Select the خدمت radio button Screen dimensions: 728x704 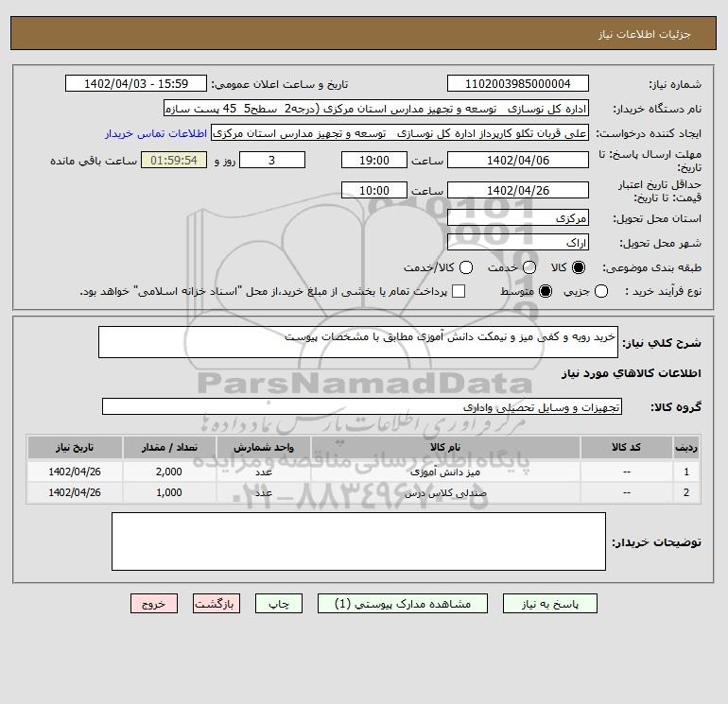529,267
